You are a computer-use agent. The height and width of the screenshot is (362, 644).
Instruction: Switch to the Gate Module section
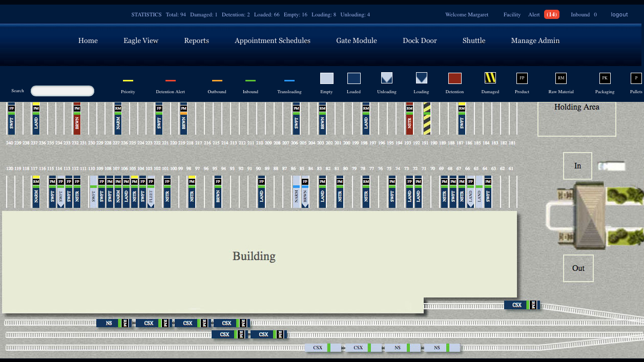[357, 40]
